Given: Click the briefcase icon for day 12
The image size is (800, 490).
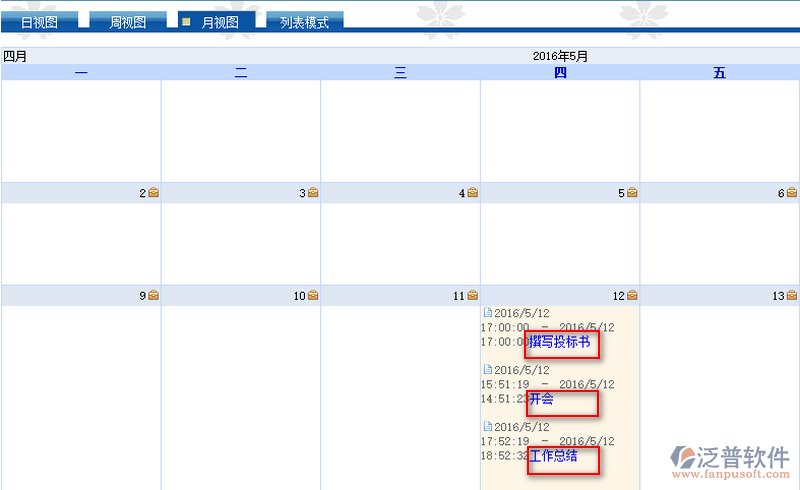Looking at the screenshot, I should click(x=633, y=295).
